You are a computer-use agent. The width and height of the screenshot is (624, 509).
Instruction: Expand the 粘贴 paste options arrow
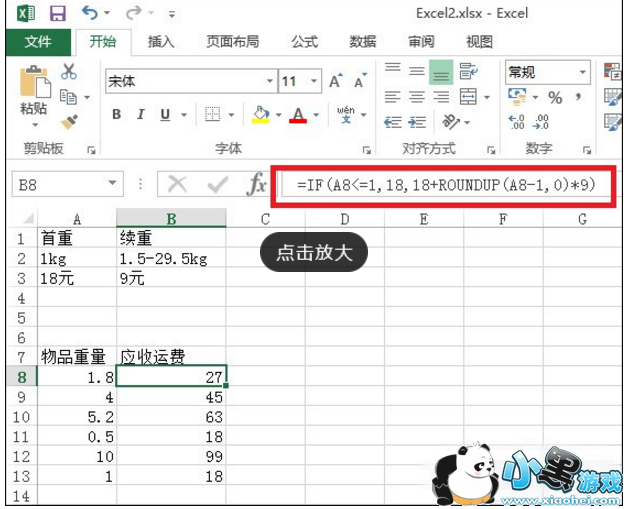pyautogui.click(x=35, y=125)
